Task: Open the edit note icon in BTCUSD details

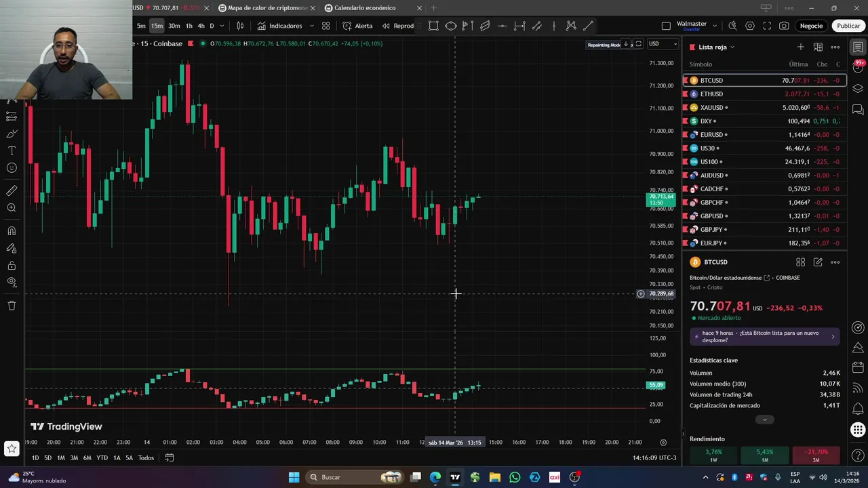Action: [x=818, y=262]
